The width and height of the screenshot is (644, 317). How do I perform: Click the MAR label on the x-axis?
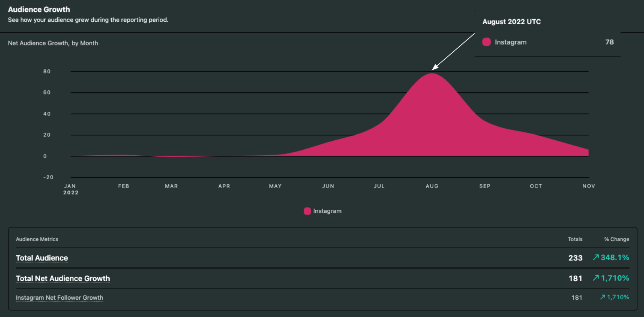tap(171, 186)
